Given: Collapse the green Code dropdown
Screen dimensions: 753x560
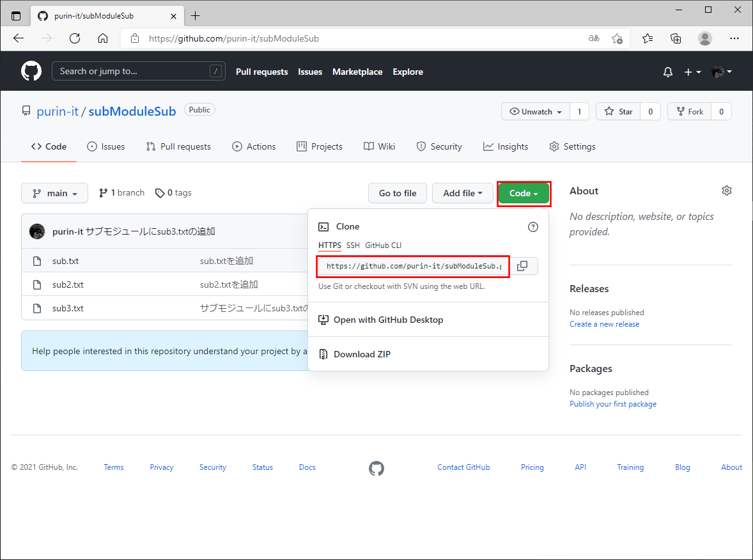Looking at the screenshot, I should click(x=524, y=193).
